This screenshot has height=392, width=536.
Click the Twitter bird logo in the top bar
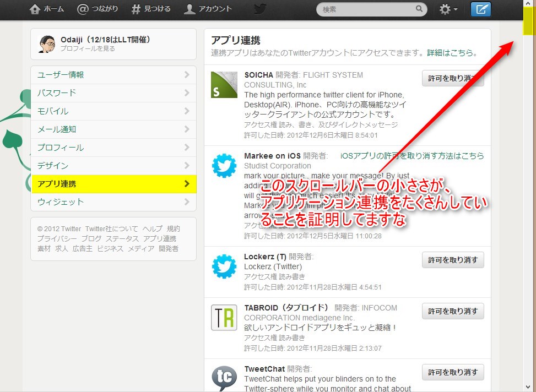(x=260, y=9)
